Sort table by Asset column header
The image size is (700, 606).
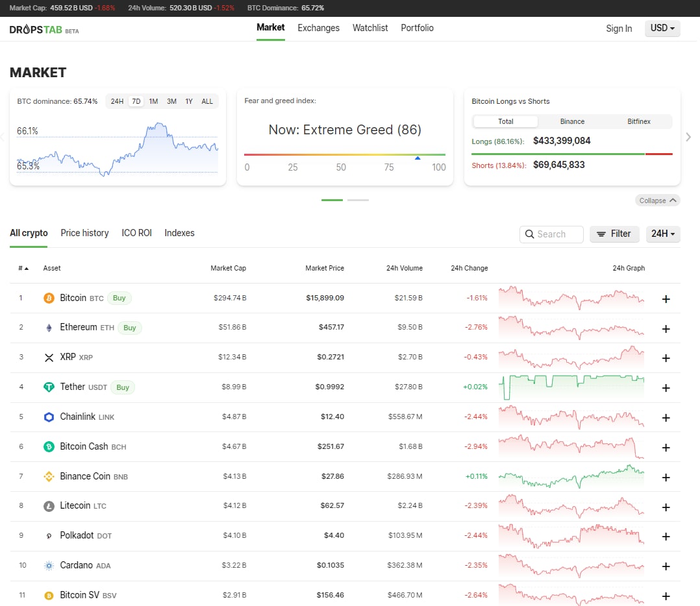[x=52, y=268]
